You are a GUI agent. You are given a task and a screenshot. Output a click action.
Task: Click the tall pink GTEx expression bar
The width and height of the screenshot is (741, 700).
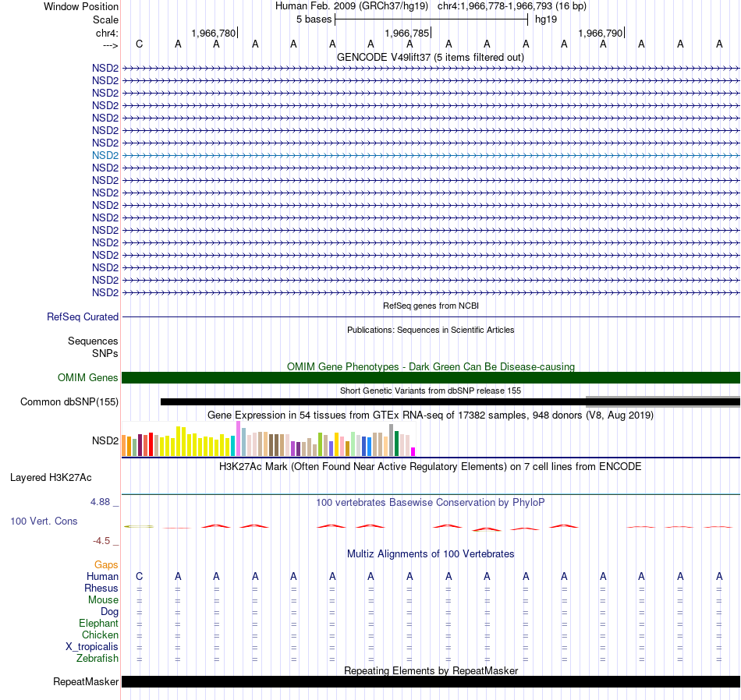coord(238,438)
